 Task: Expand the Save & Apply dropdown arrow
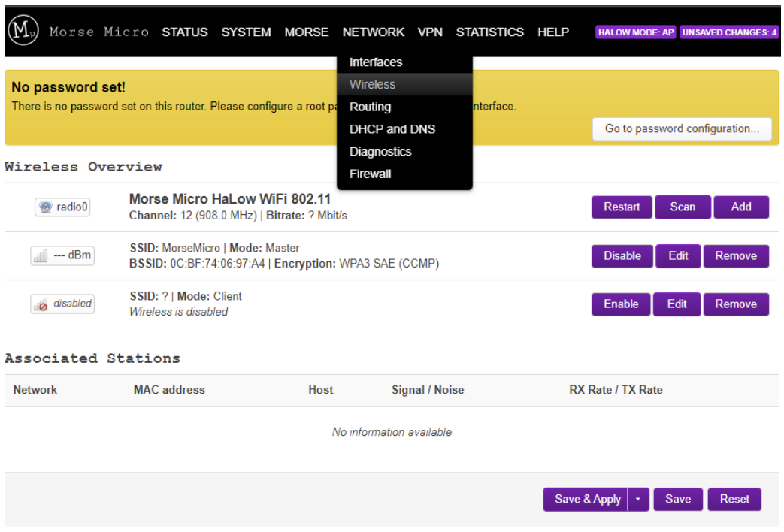(x=638, y=499)
